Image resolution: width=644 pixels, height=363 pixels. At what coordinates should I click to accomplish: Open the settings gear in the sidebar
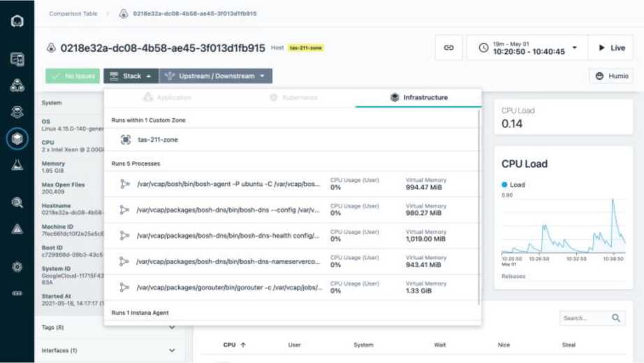[17, 267]
